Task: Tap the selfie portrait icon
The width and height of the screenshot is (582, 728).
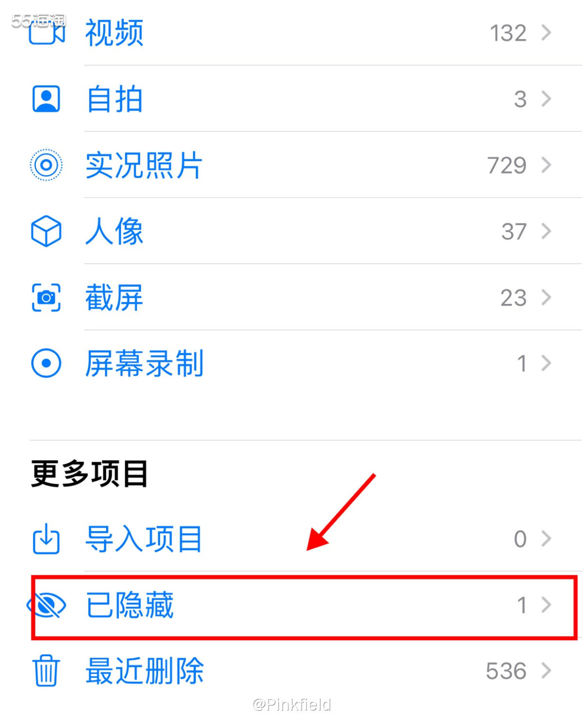Action: tap(46, 99)
